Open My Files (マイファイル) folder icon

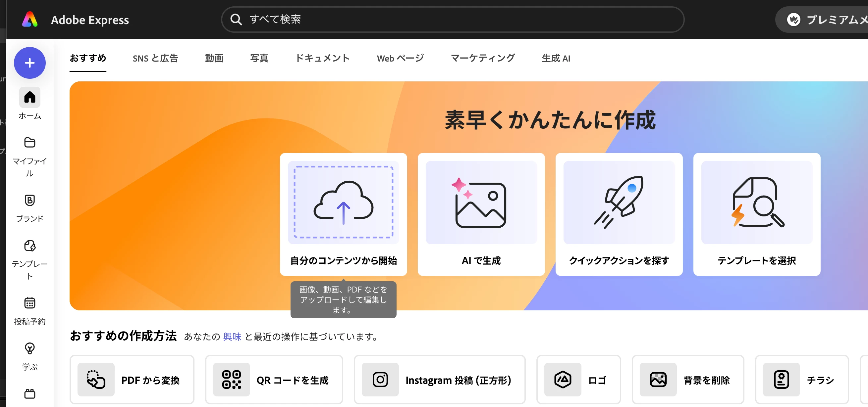[x=30, y=142]
